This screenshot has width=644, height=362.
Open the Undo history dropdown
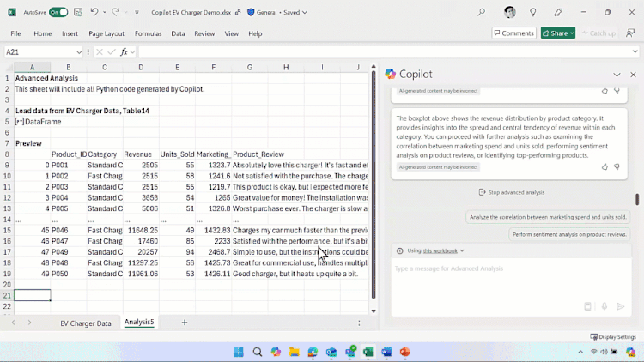pyautogui.click(x=104, y=12)
